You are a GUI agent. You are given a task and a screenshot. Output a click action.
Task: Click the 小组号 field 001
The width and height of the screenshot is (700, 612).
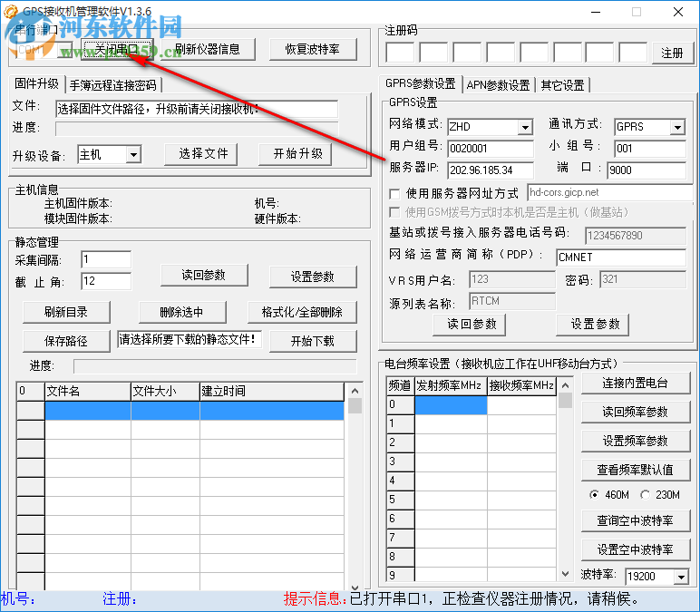click(650, 149)
